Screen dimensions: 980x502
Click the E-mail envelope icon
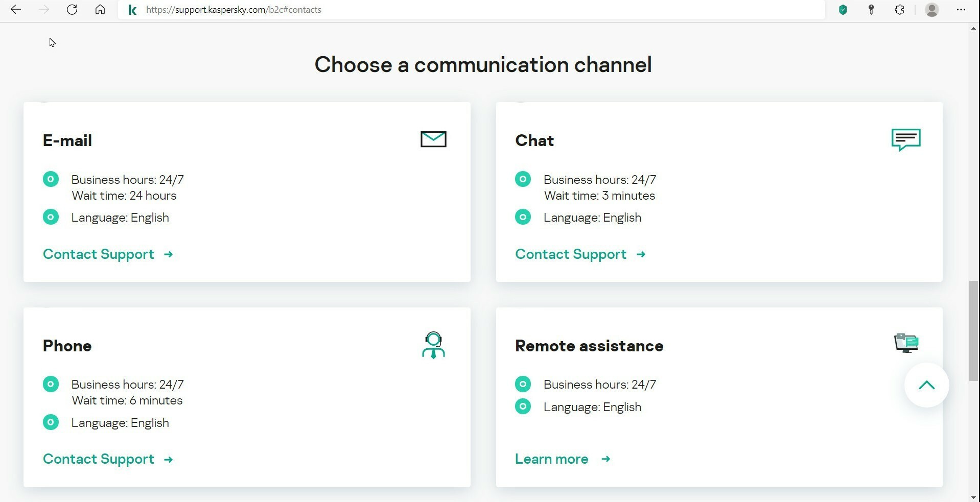pyautogui.click(x=433, y=139)
